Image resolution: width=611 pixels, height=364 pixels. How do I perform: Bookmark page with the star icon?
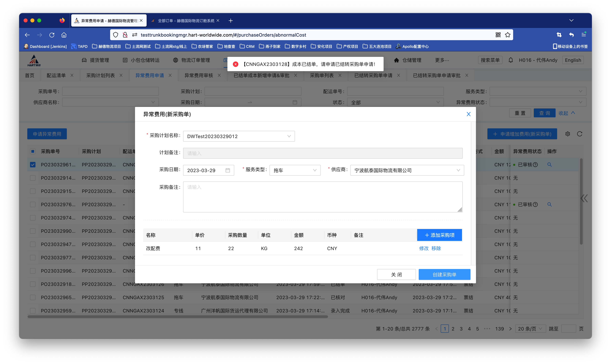tap(508, 35)
